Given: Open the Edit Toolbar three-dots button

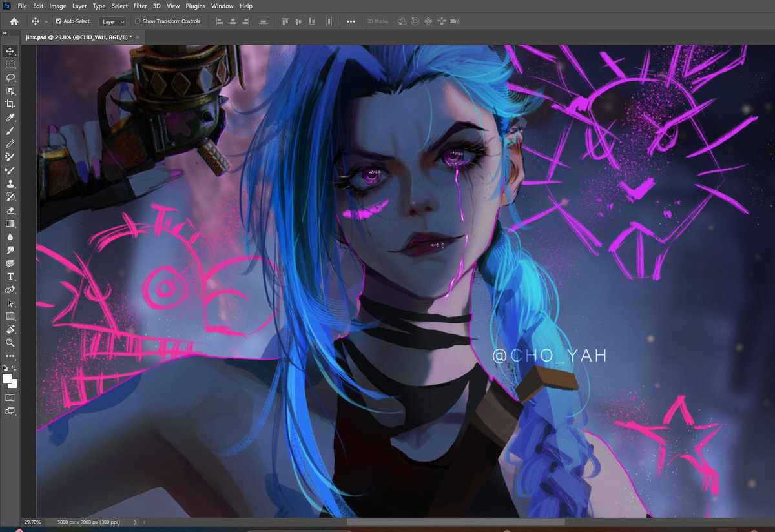Looking at the screenshot, I should (x=10, y=356).
